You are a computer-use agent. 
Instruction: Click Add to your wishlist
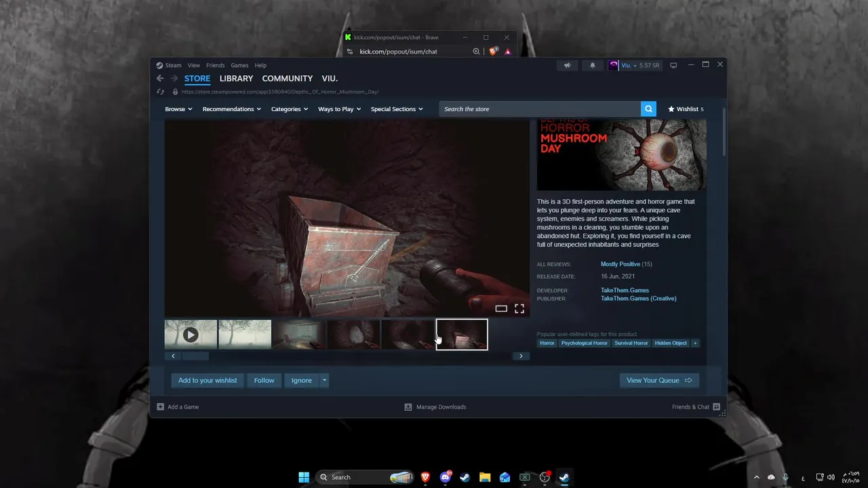pyautogui.click(x=208, y=380)
